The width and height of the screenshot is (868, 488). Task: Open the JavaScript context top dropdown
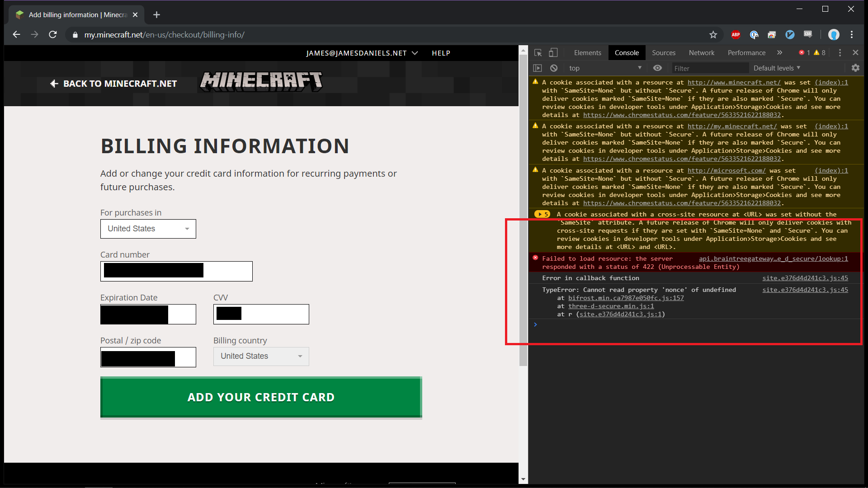[x=605, y=68]
